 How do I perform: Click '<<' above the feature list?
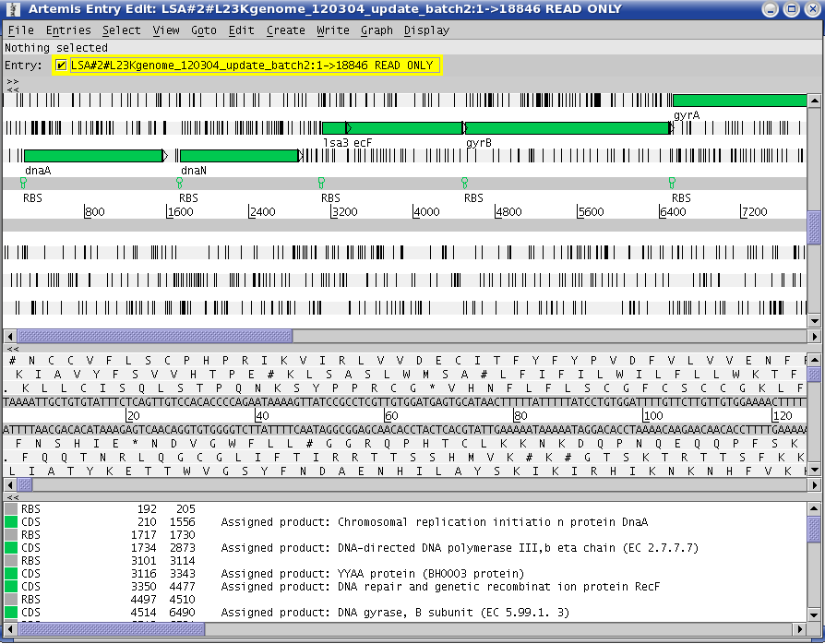(12, 496)
